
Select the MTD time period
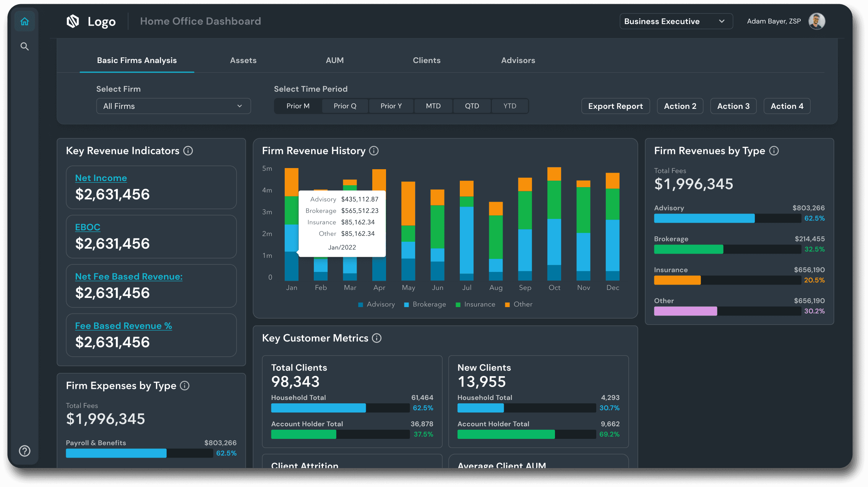433,106
